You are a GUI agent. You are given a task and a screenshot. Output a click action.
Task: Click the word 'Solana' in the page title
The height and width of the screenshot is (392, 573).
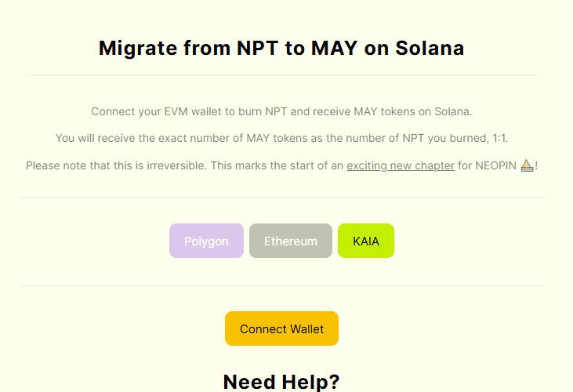[x=430, y=48]
